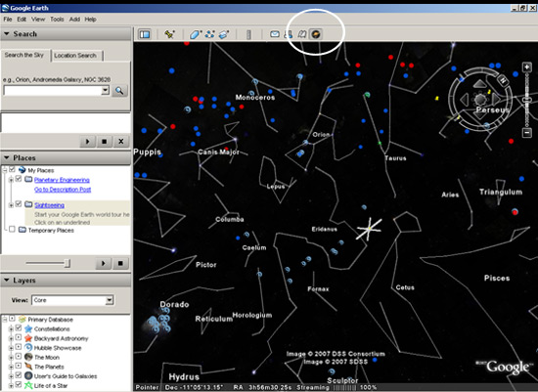Play the Places tour
Image resolution: width=538 pixels, height=392 pixels.
[103, 263]
